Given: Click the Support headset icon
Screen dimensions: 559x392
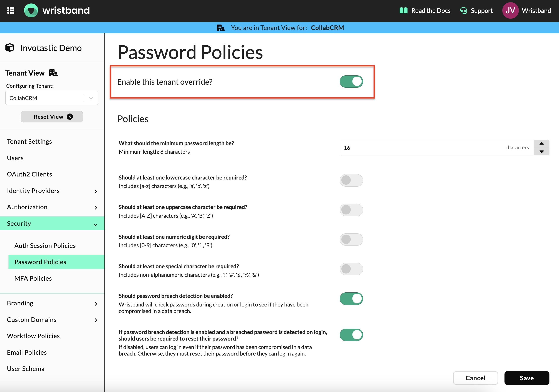Looking at the screenshot, I should pos(463,10).
